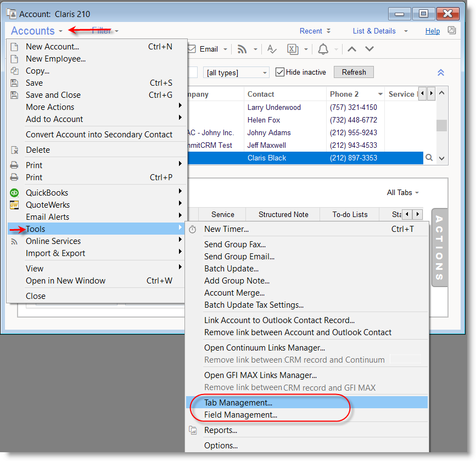Open the all types dropdown

point(237,73)
